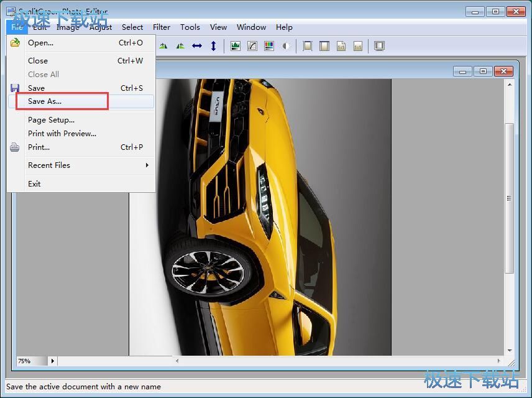Flip the image horizontally
Image resolution: width=532 pixels, height=398 pixels.
pyautogui.click(x=197, y=46)
